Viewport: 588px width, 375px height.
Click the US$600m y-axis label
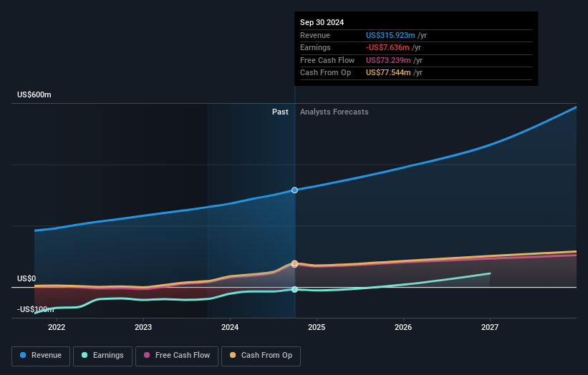[x=34, y=94]
